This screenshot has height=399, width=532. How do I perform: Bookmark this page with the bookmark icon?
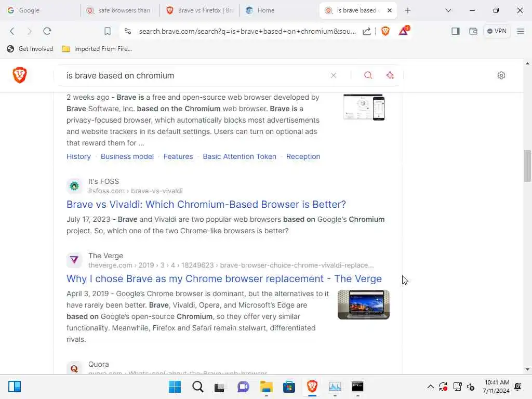pos(108,31)
